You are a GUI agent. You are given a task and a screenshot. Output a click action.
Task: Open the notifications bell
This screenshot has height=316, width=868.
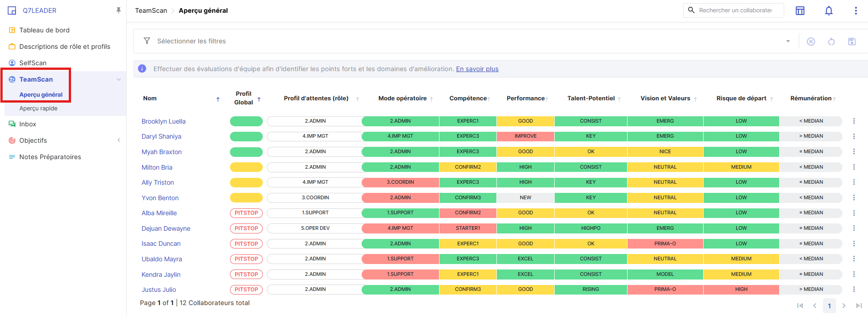tap(828, 10)
